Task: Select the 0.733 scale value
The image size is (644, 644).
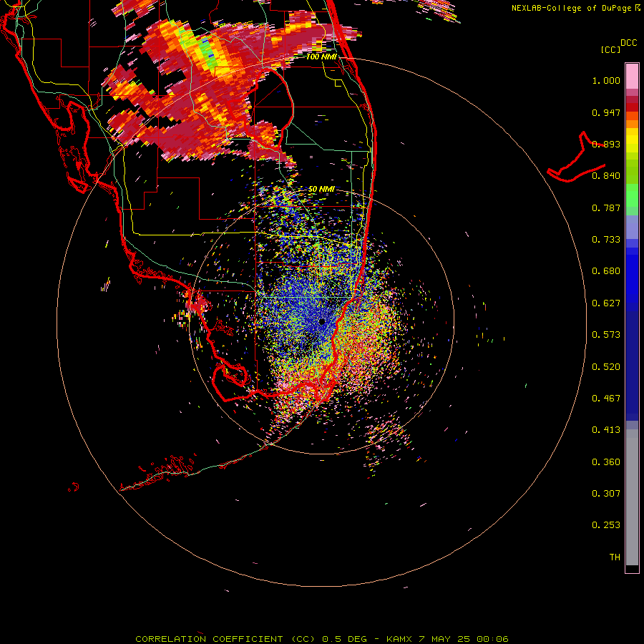Action: 606,240
